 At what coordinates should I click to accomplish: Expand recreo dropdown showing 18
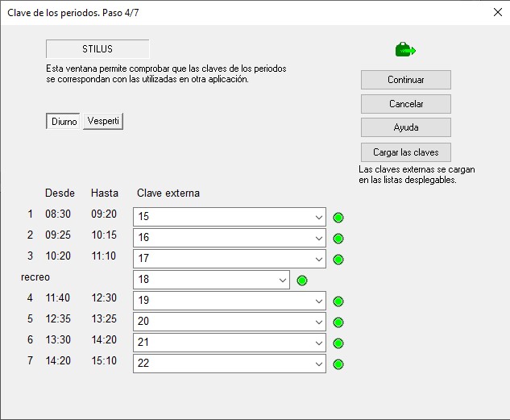click(282, 280)
